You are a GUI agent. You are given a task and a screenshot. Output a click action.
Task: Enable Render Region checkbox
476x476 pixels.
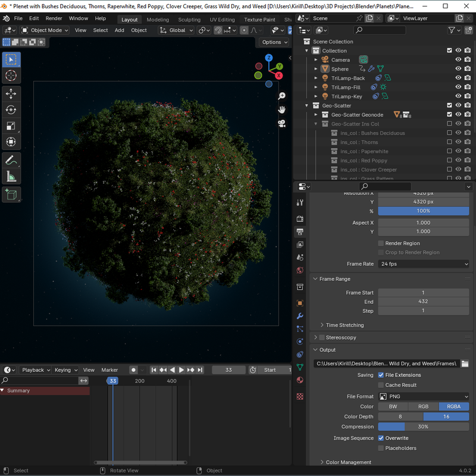pos(381,243)
